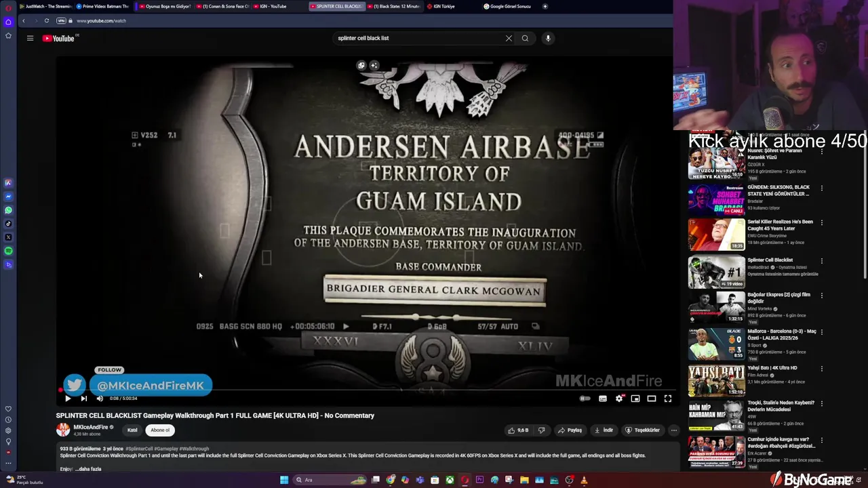
Task: Switch to the 'Oyunuz Boşa mı Gidiyor?' tab
Action: (x=165, y=6)
